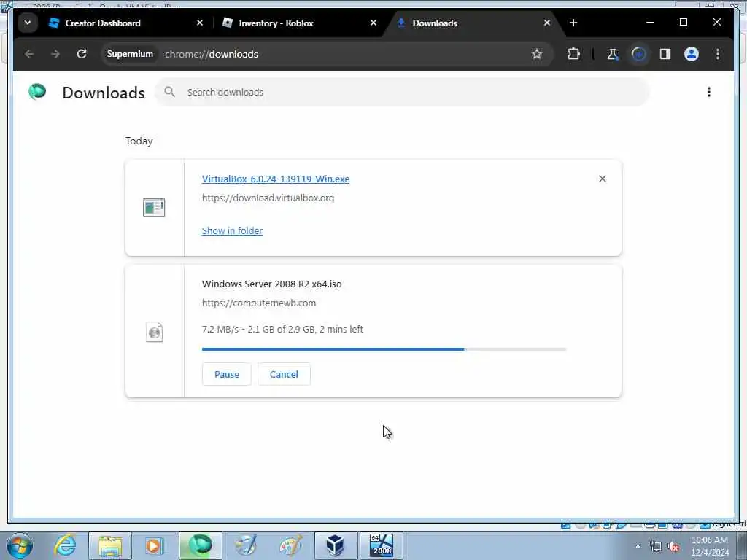Open the taskbar clock and date
The height and width of the screenshot is (560, 747).
pyautogui.click(x=709, y=546)
